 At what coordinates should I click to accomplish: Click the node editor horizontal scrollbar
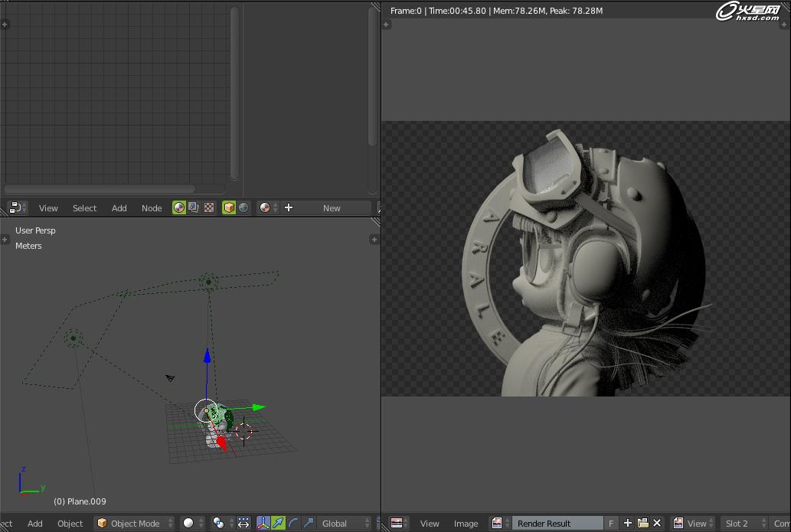click(100, 188)
